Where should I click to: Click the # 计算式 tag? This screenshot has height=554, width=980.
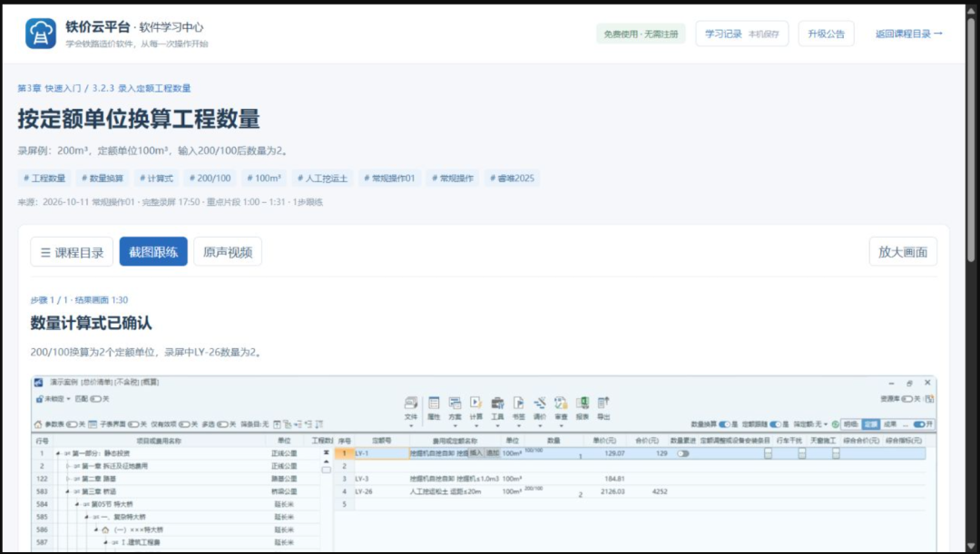156,178
